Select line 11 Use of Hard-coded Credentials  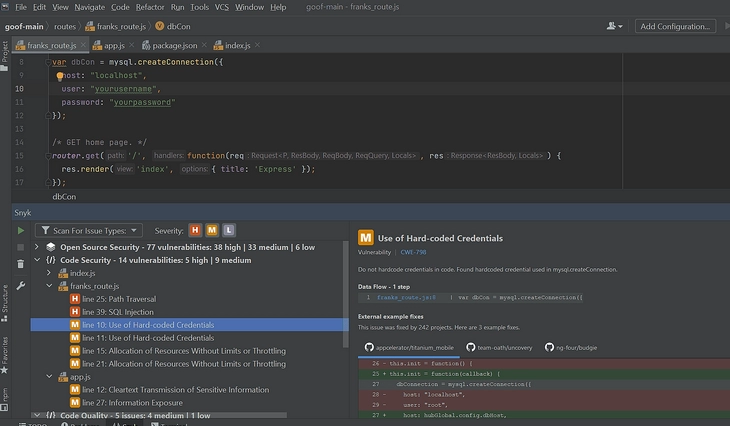pyautogui.click(x=148, y=338)
